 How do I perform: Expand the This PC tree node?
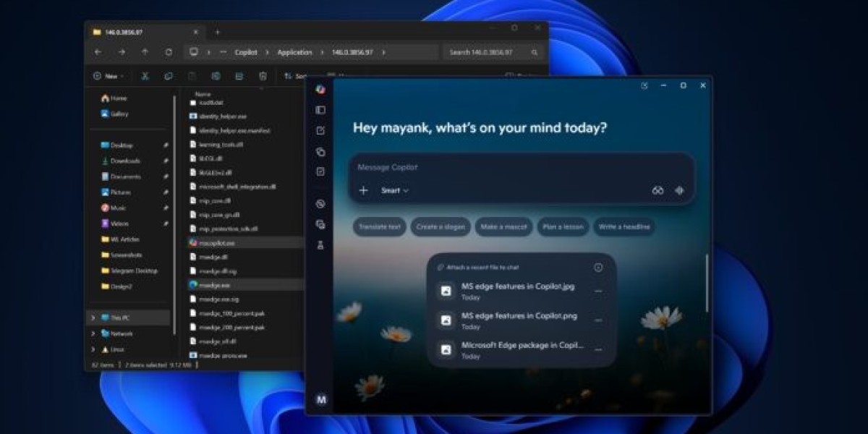coord(93,318)
